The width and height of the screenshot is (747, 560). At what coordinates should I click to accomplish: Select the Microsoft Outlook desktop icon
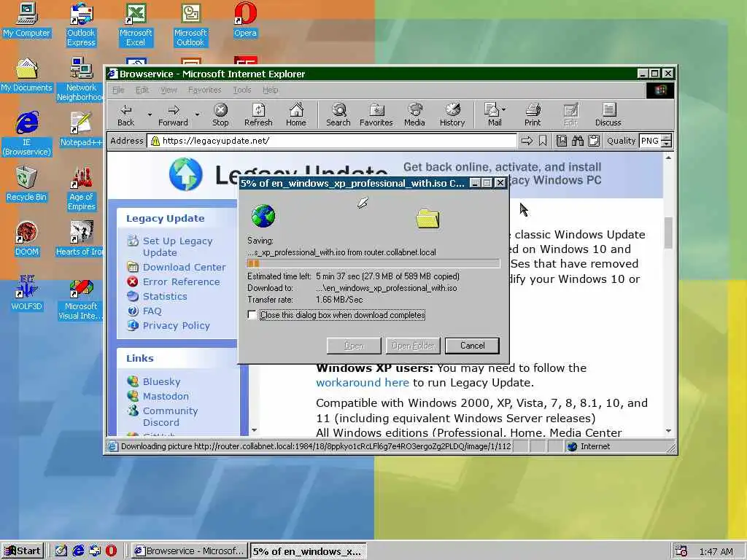coord(190,25)
